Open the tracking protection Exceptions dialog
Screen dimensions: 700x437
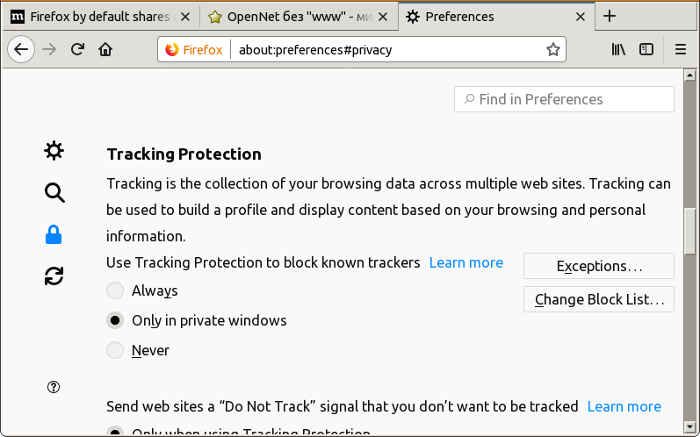click(x=599, y=266)
